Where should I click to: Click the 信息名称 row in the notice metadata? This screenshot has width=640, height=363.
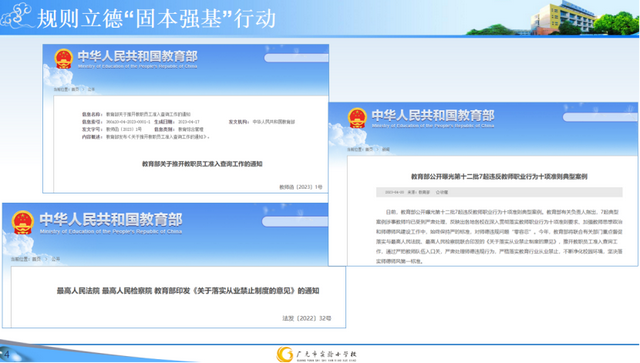[x=136, y=114]
